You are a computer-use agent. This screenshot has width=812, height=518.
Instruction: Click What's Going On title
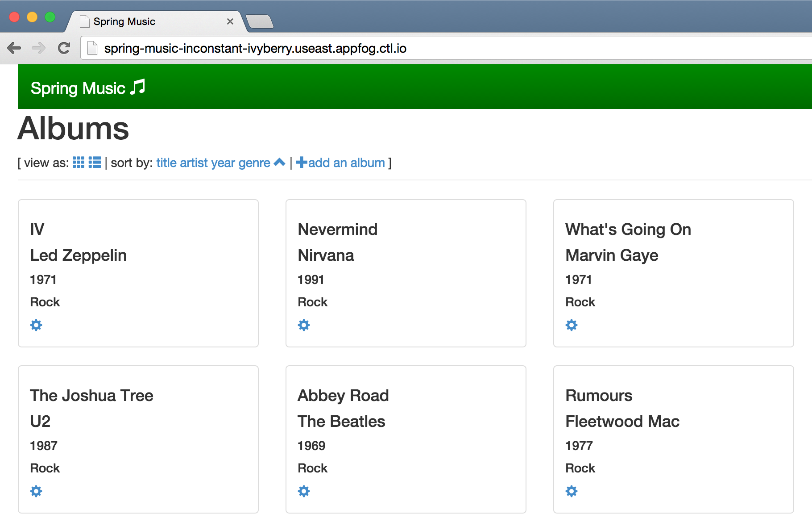628,230
